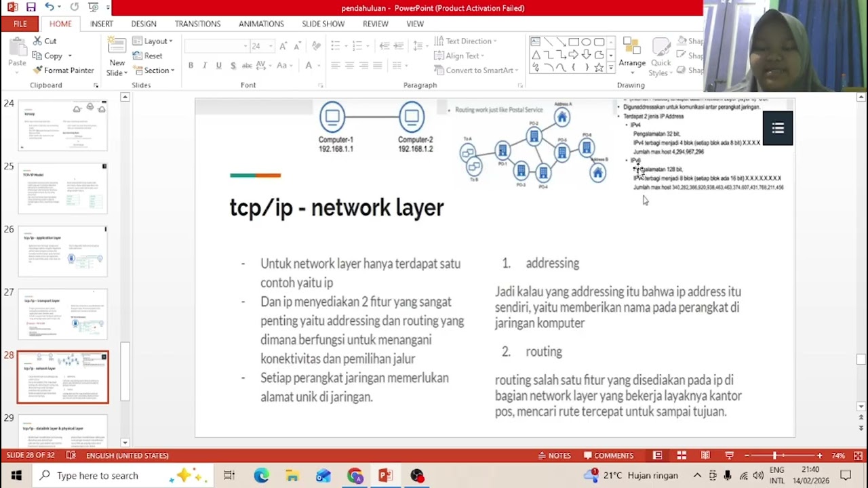Select the rectangle shape in gallery
The width and height of the screenshot is (868, 488).
point(574,42)
